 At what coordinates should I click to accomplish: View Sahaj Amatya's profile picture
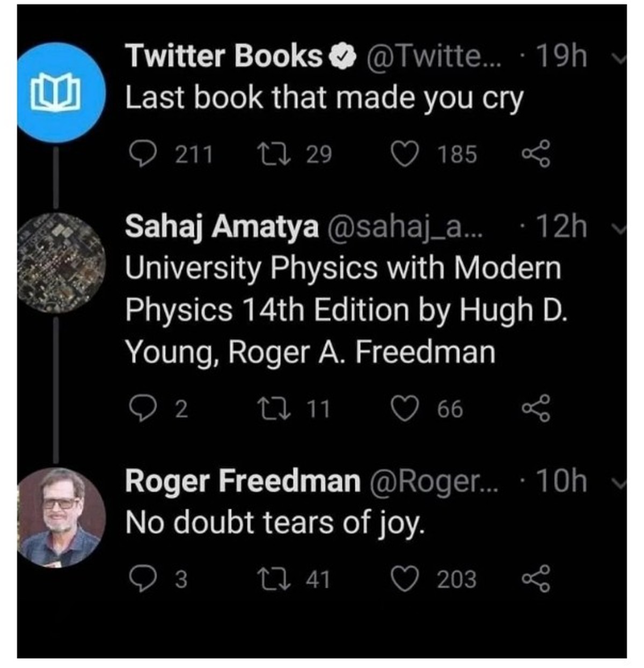(x=61, y=263)
